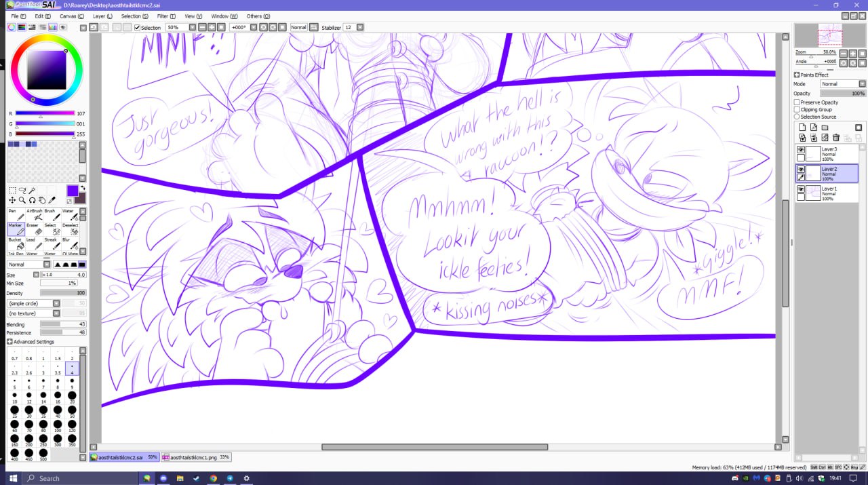
Task: Expand the Stabilizer value dropdown
Action: tap(359, 28)
